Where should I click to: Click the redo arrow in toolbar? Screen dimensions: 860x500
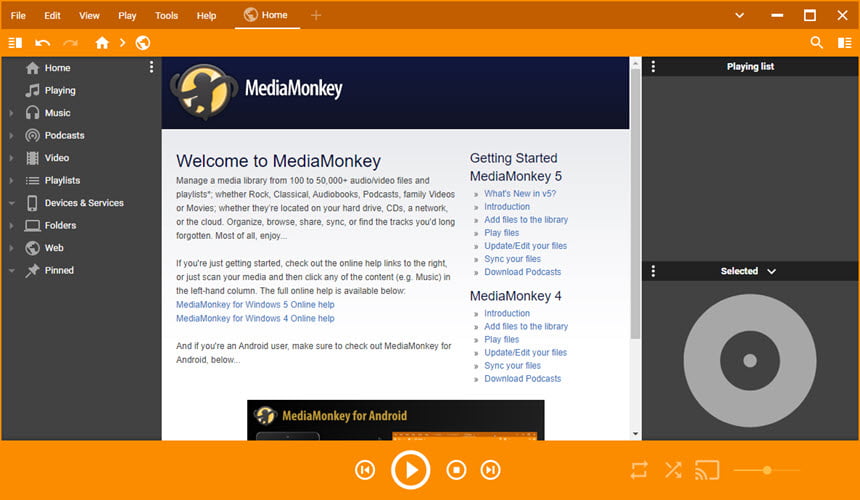(70, 43)
